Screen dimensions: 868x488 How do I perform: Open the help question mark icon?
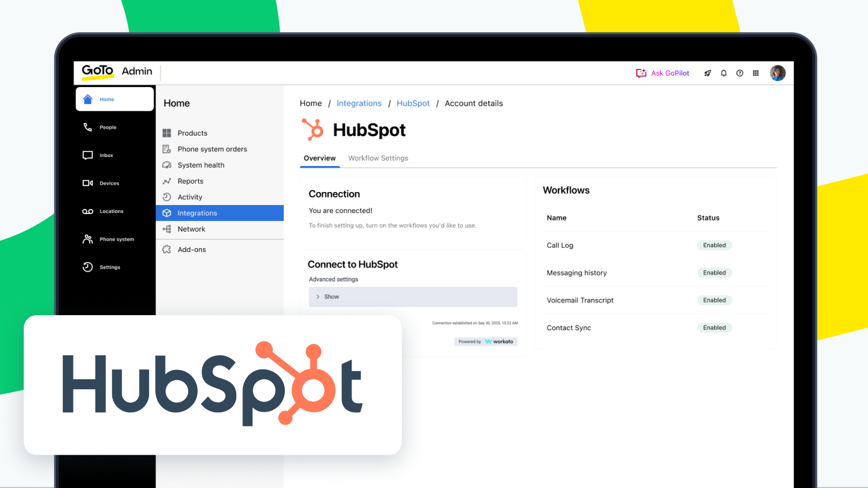[740, 73]
